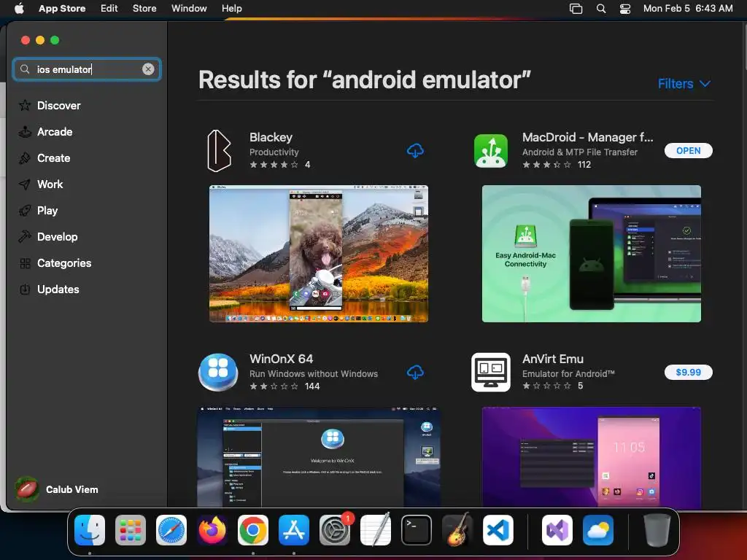Open MacDroid with the OPEN button
Image resolution: width=747 pixels, height=560 pixels.
point(689,150)
